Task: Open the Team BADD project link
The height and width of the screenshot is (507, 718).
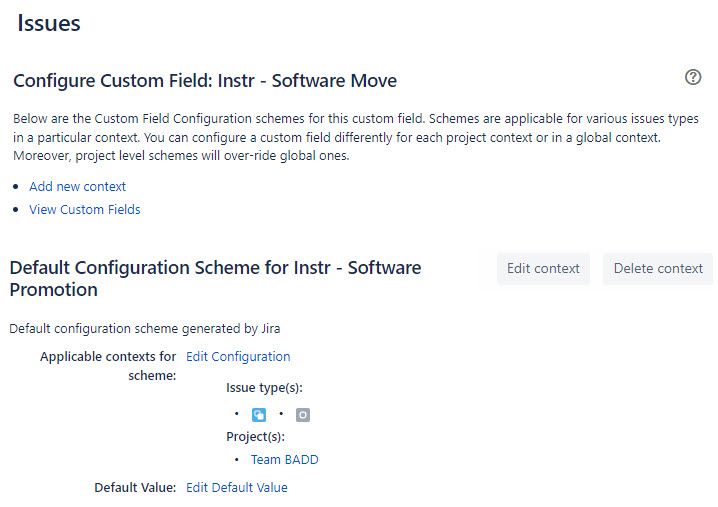Action: [x=284, y=460]
